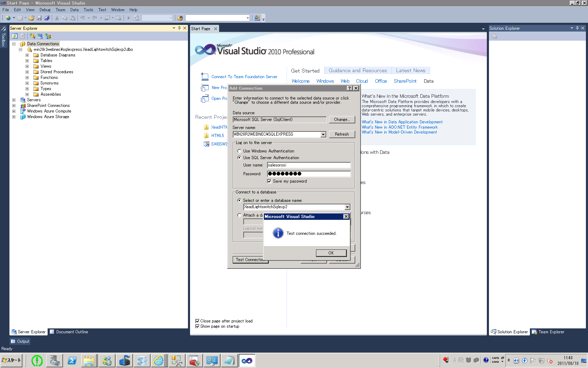Open Server Manager icon on taskbar
Screen dimensions: 588x368
pos(55,360)
